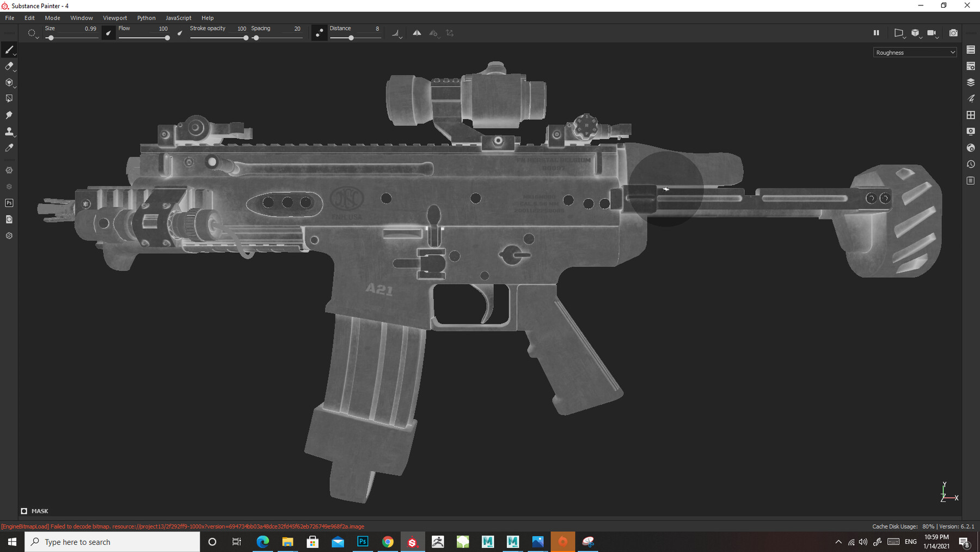Open the Viewport menu
This screenshot has width=980, height=552.
115,17
